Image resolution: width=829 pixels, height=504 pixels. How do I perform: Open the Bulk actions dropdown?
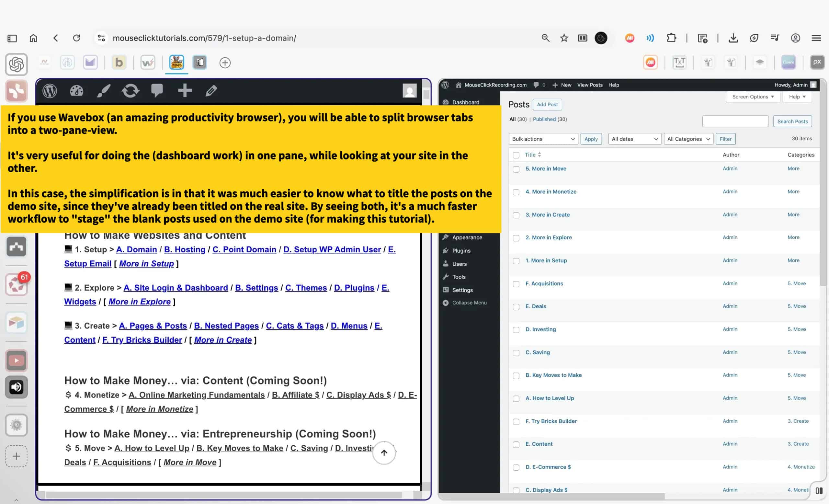coord(543,139)
